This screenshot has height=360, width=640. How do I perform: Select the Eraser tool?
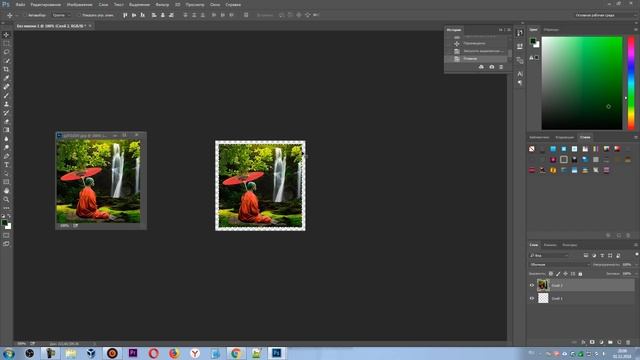pyautogui.click(x=6, y=121)
